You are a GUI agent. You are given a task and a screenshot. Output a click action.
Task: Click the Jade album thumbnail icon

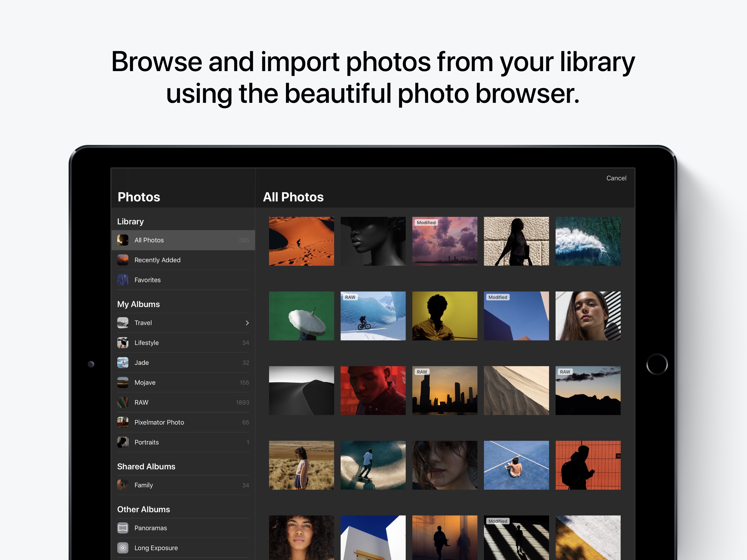tap(122, 363)
